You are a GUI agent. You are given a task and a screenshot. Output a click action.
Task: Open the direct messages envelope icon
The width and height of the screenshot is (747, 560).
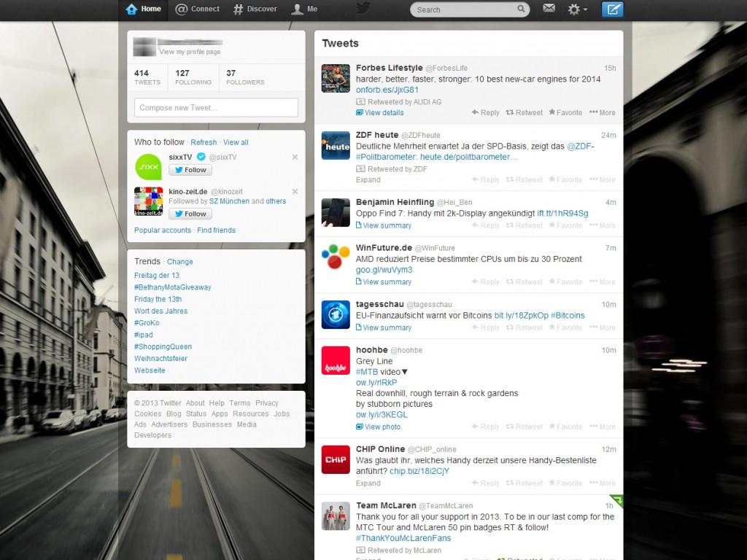[x=549, y=9]
